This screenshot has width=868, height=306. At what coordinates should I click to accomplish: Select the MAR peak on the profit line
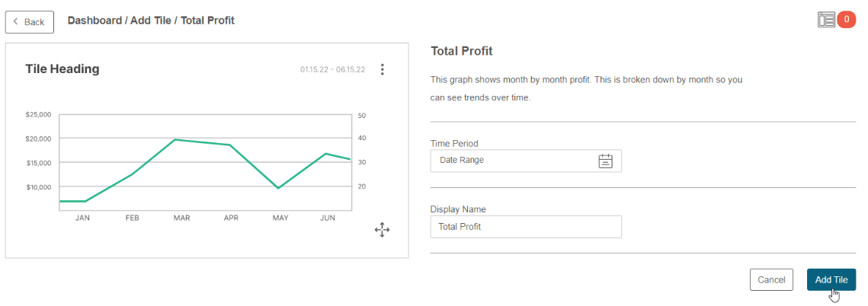coord(175,139)
